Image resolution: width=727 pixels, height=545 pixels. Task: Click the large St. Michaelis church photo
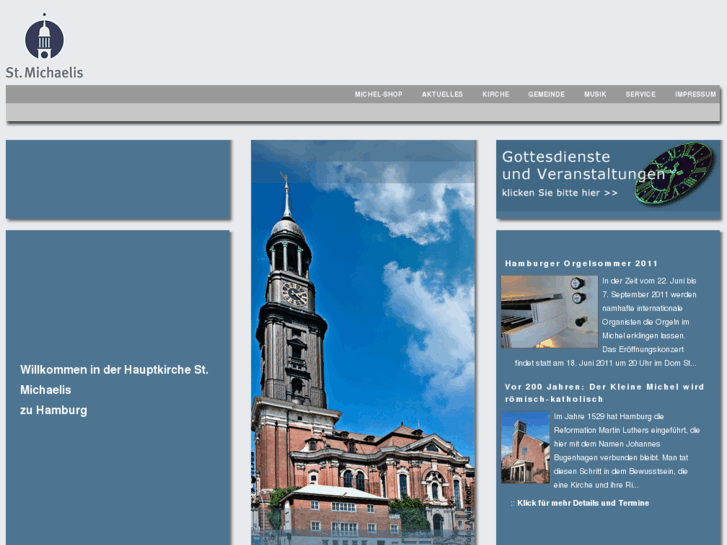(x=363, y=340)
